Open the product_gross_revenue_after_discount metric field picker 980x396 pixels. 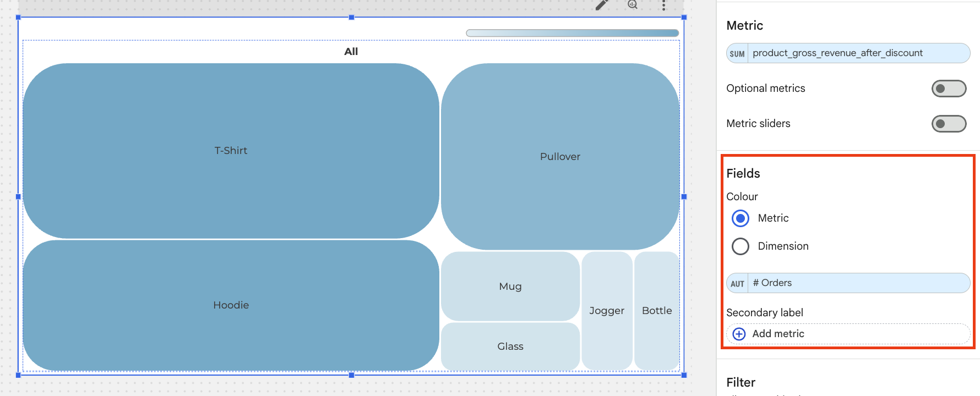point(858,53)
